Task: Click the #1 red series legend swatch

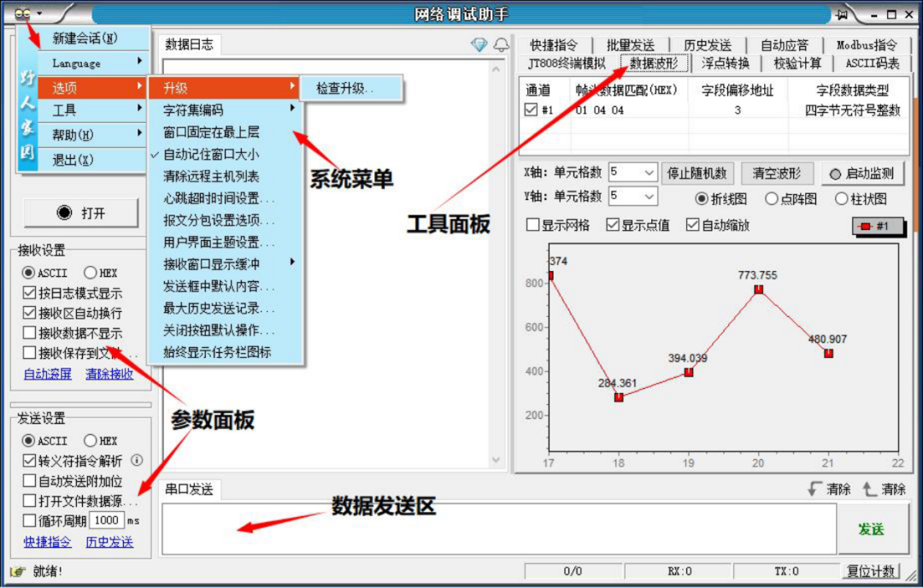Action: point(866,226)
